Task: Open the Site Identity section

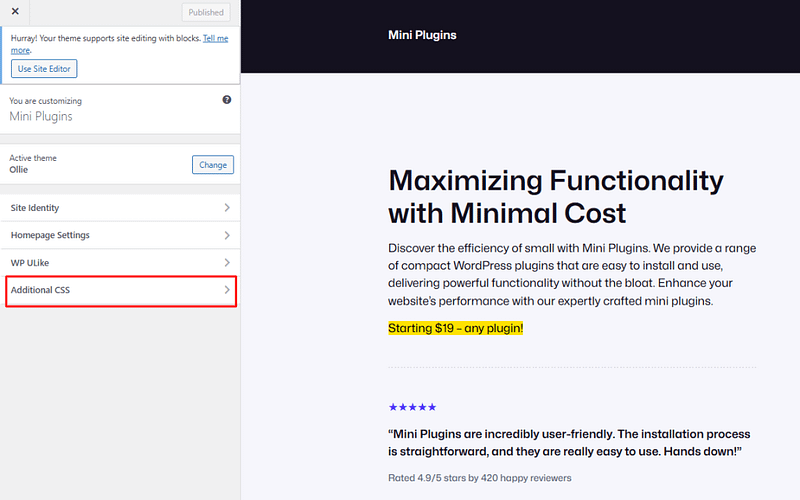Action: coord(120,208)
